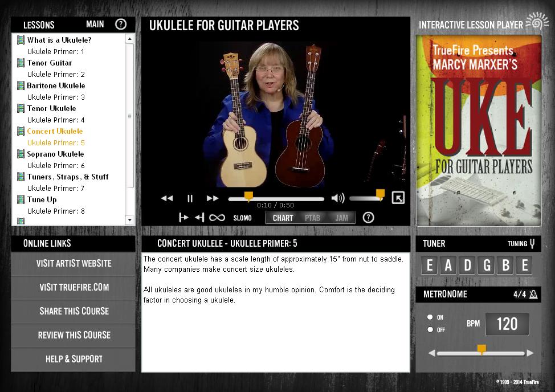Switch to the PTAB tab
This screenshot has height=392, width=555.
pos(312,218)
